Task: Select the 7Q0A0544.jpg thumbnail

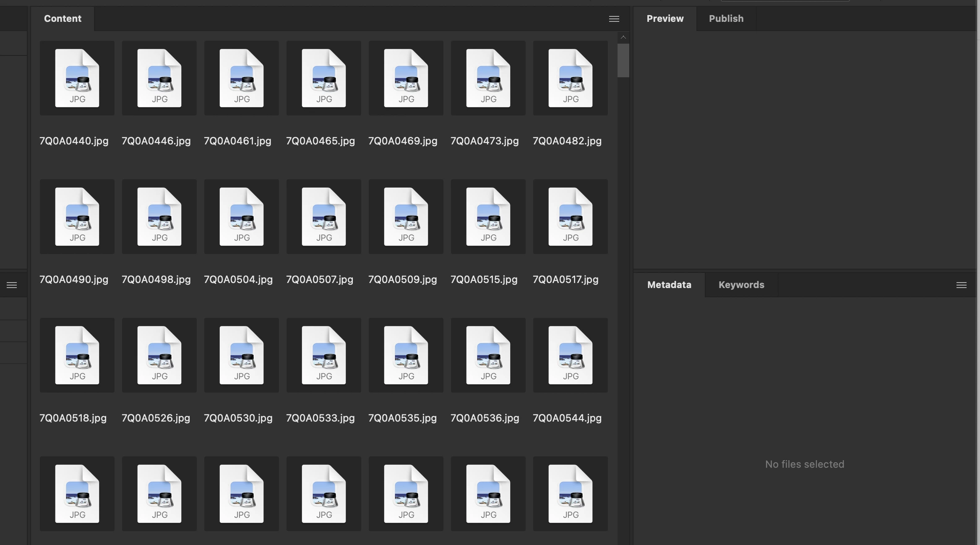Action: pyautogui.click(x=570, y=355)
